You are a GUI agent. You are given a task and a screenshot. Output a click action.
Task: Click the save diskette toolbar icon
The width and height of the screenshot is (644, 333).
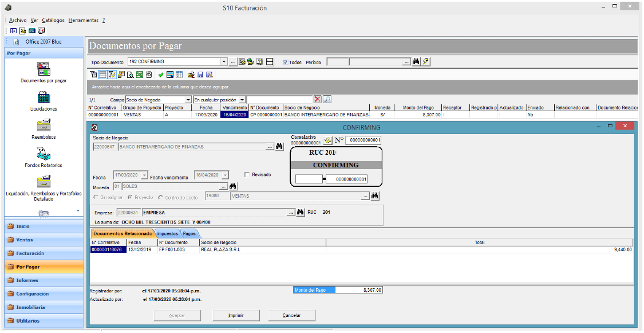[x=200, y=75]
